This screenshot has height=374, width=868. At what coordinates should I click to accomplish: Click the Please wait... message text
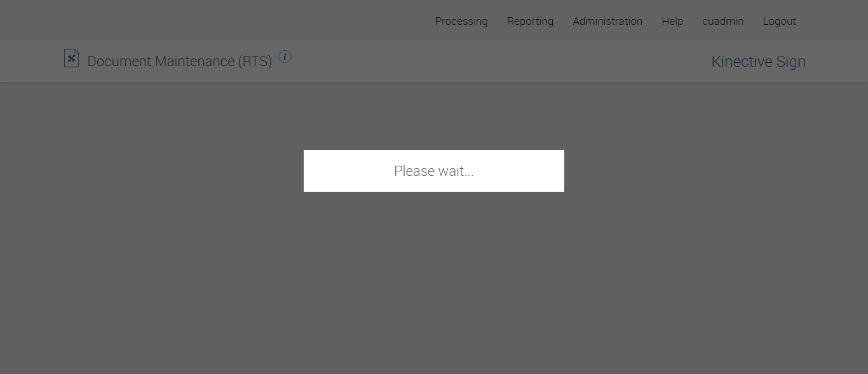434,171
